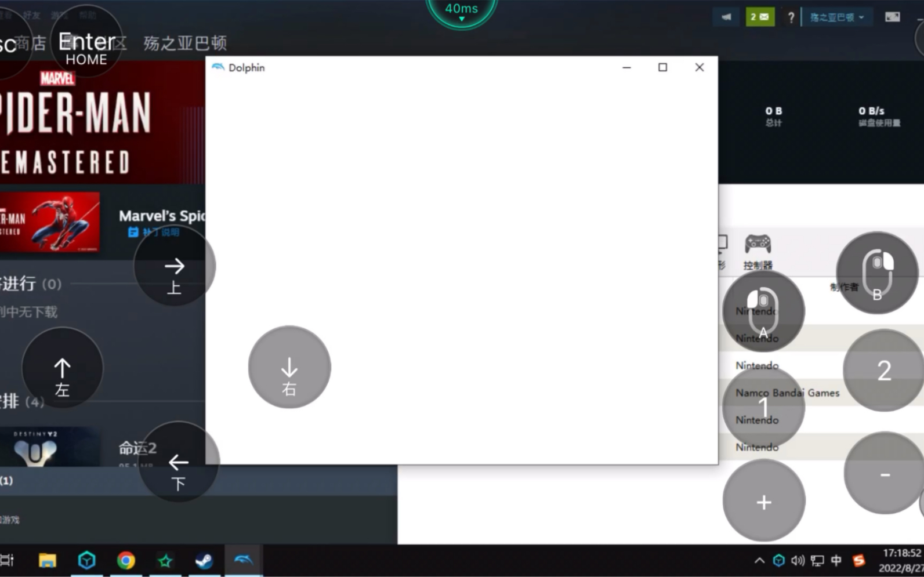Image resolution: width=924 pixels, height=577 pixels.
Task: Expand the hidden system tray icons chevron
Action: pyautogui.click(x=759, y=560)
